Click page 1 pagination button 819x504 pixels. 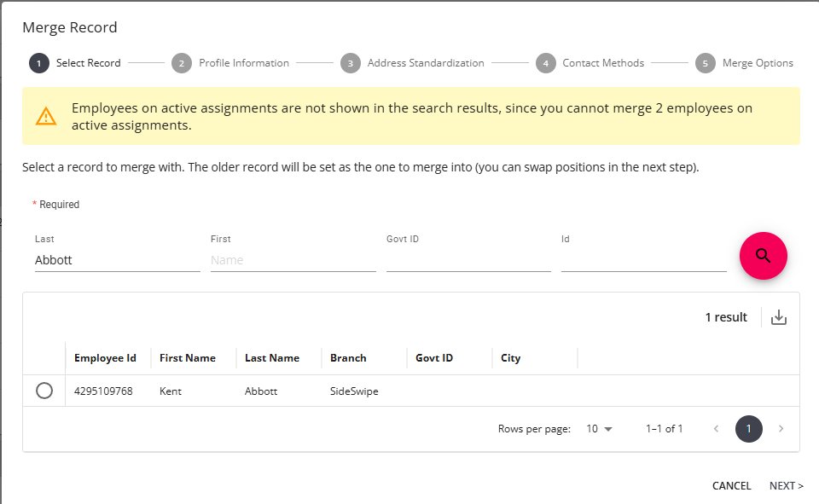[x=748, y=428]
